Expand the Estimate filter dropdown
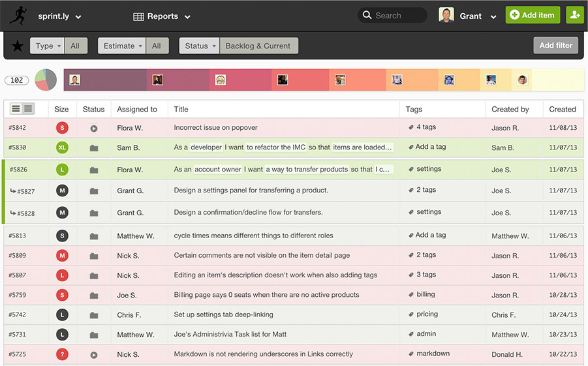Image resolution: width=588 pixels, height=366 pixels. click(122, 46)
